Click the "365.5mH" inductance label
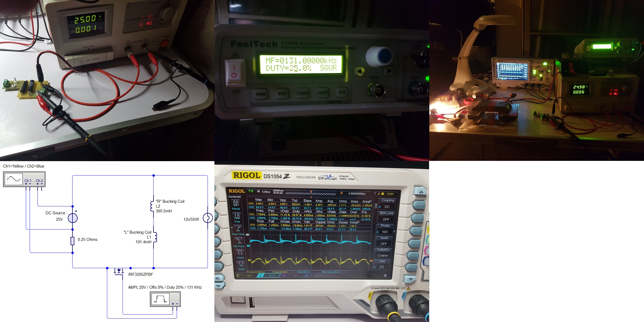644x322 pixels. click(x=164, y=211)
